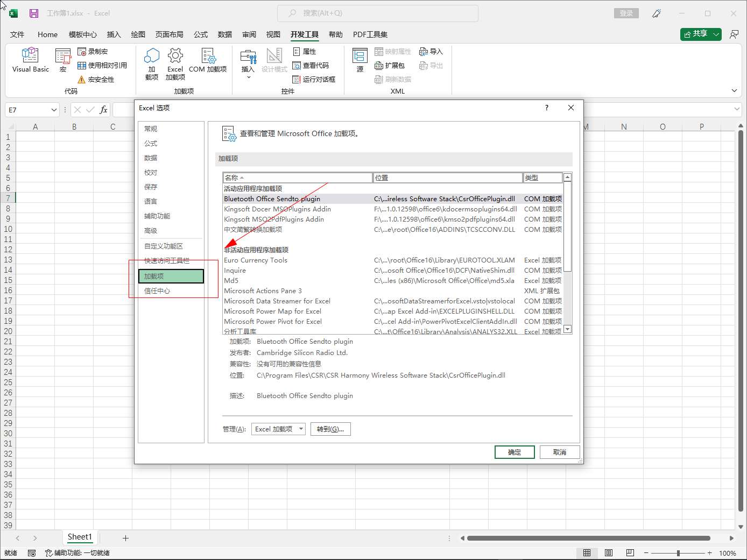747x560 pixels.
Task: Select Microsoft Power Map for Excel row
Action: pyautogui.click(x=393, y=311)
